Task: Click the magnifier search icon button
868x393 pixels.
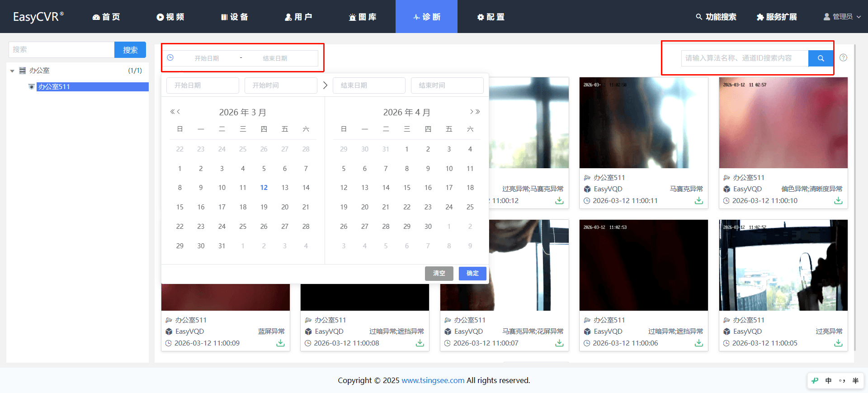Action: 821,58
